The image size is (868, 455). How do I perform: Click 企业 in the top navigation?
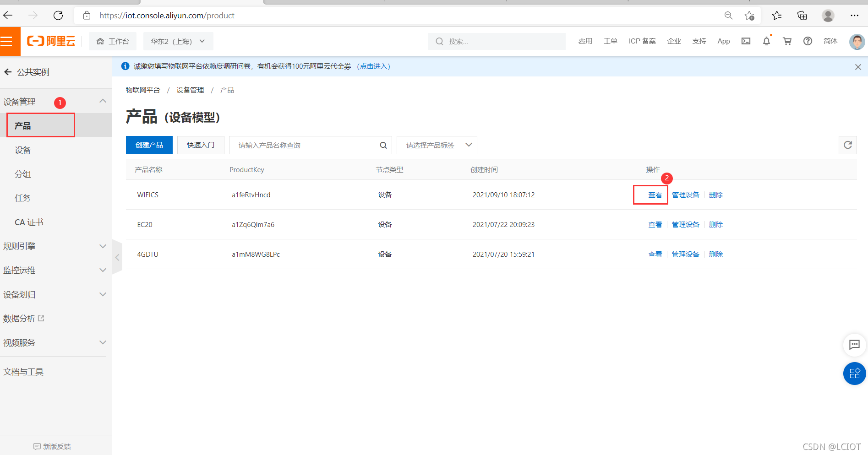pos(674,41)
